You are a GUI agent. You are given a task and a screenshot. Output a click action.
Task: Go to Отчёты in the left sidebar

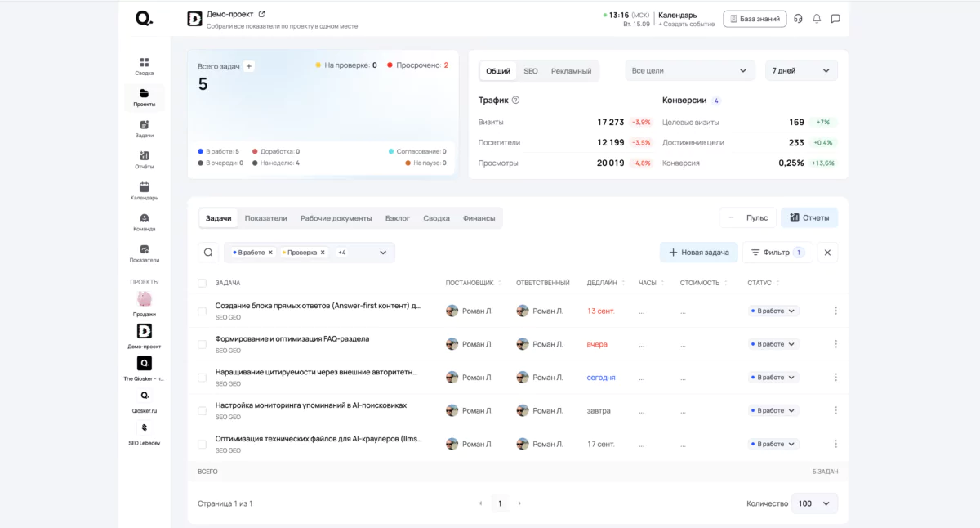(x=145, y=159)
